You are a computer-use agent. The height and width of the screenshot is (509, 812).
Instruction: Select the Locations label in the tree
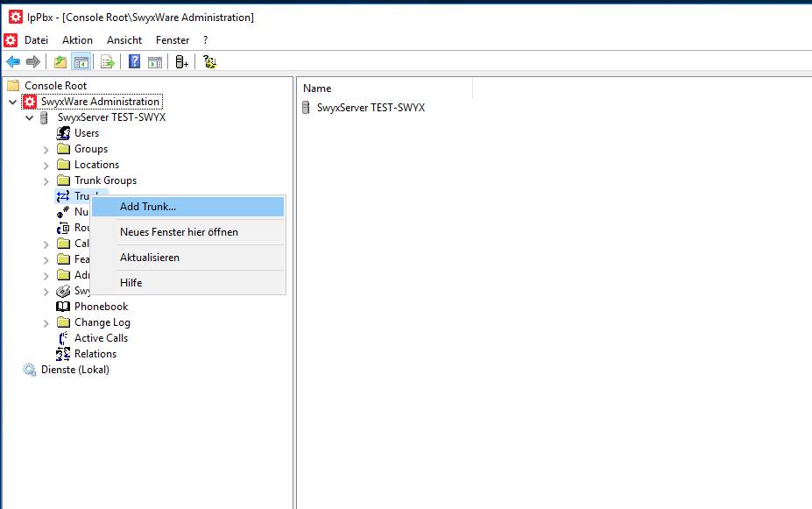[x=97, y=165]
